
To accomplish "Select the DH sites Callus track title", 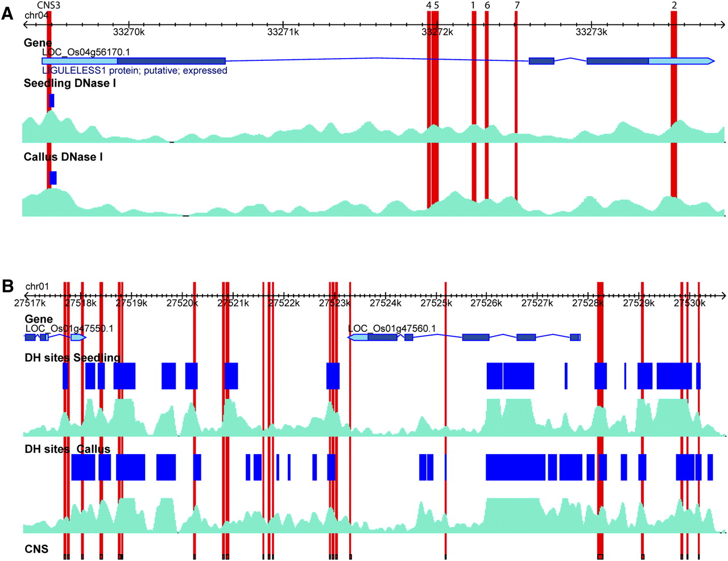I will pos(68,449).
